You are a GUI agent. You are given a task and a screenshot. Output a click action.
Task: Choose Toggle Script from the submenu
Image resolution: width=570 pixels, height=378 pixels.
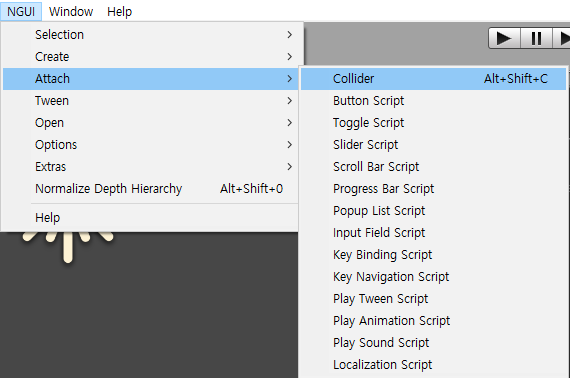[x=433, y=123]
